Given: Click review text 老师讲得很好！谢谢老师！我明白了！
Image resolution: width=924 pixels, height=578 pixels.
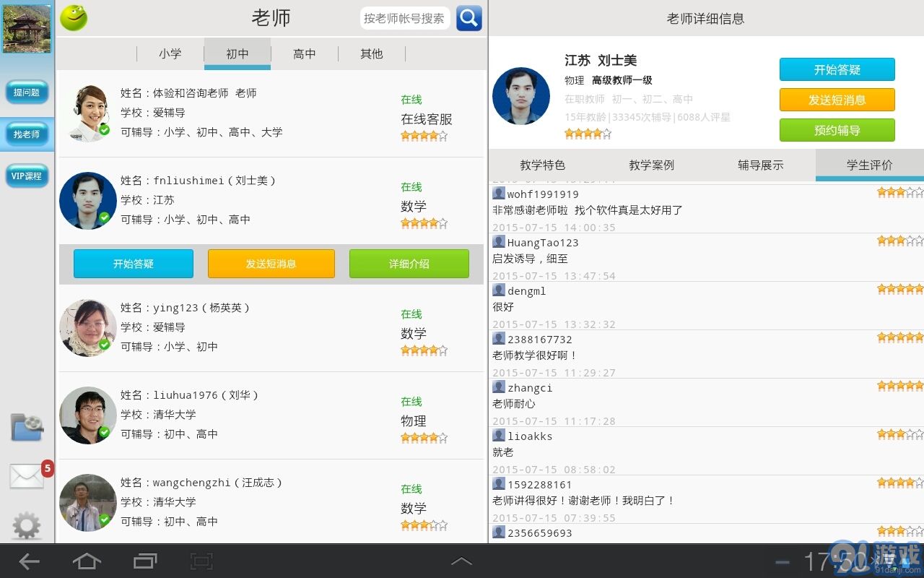Looking at the screenshot, I should coord(583,501).
